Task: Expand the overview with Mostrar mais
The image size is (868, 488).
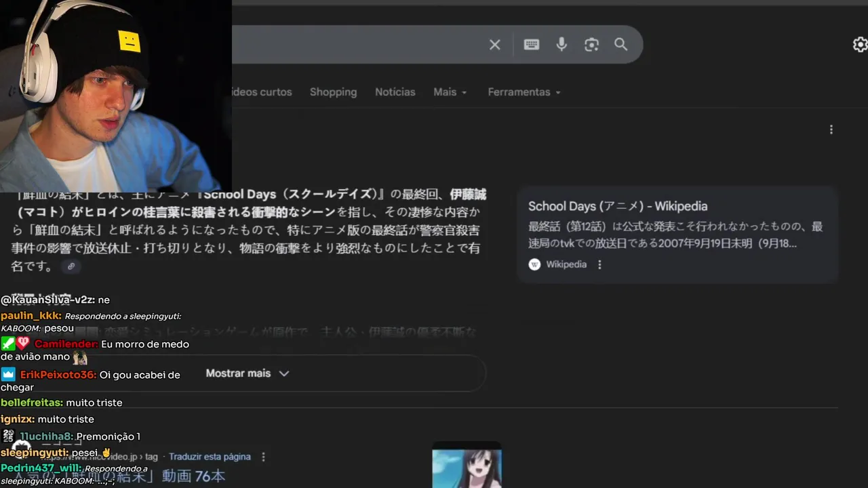Action: [248, 373]
